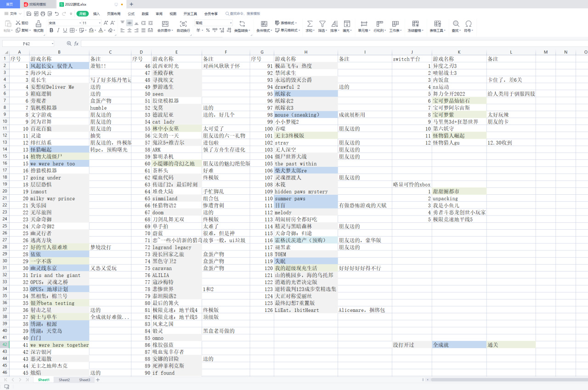Click the percent style % icon
This screenshot has width=588, height=390.
[208, 30]
